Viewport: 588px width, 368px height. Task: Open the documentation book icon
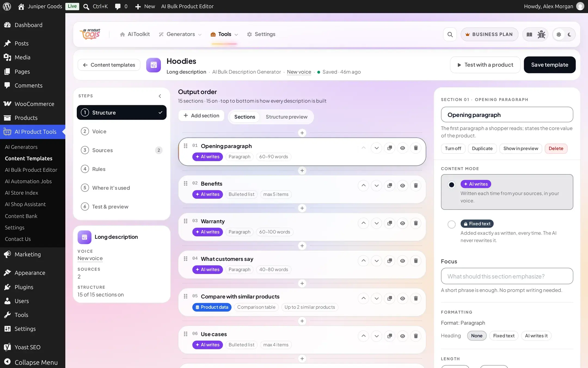point(529,34)
